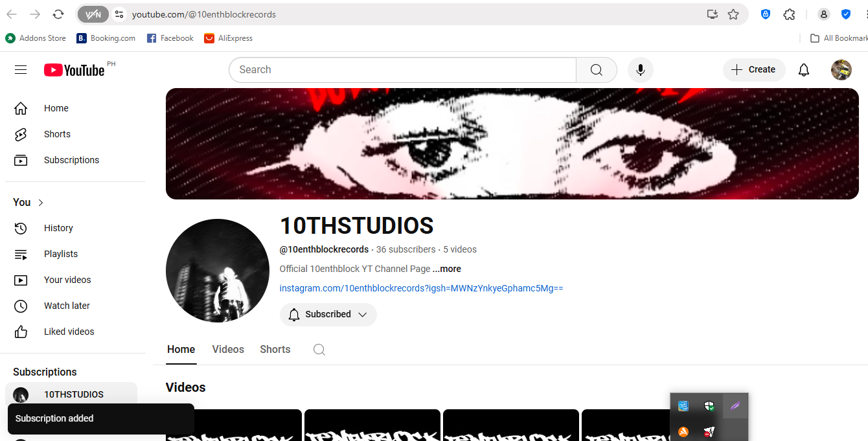Viewport: 868px width, 441px height.
Task: Switch to the channel Home tab
Action: [181, 349]
